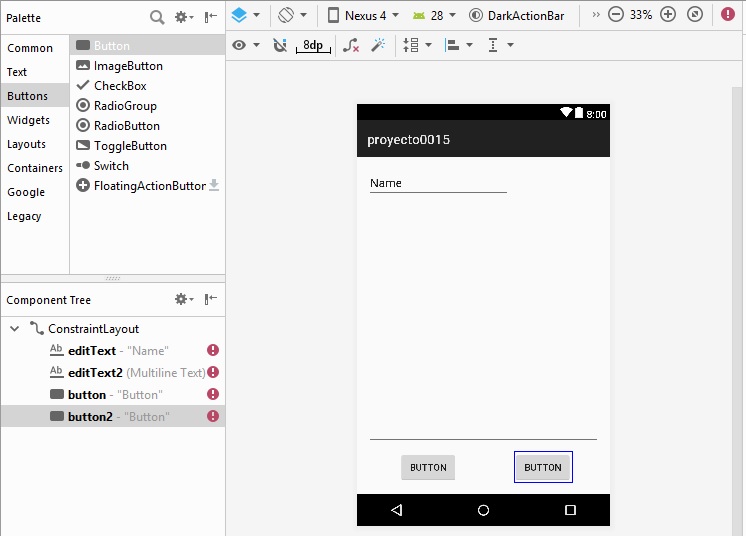Click the infer constraints magic wand
Viewport: 746px width, 536px height.
tap(378, 45)
